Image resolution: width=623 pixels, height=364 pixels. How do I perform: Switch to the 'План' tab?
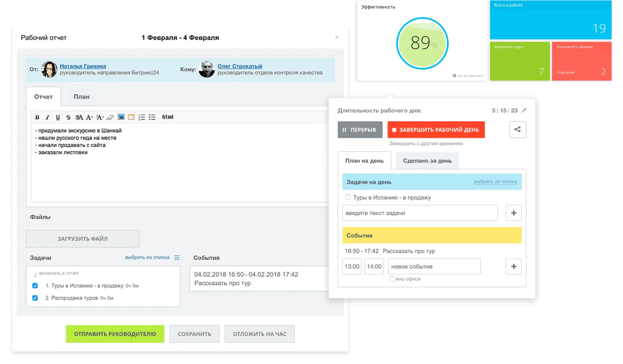(81, 97)
